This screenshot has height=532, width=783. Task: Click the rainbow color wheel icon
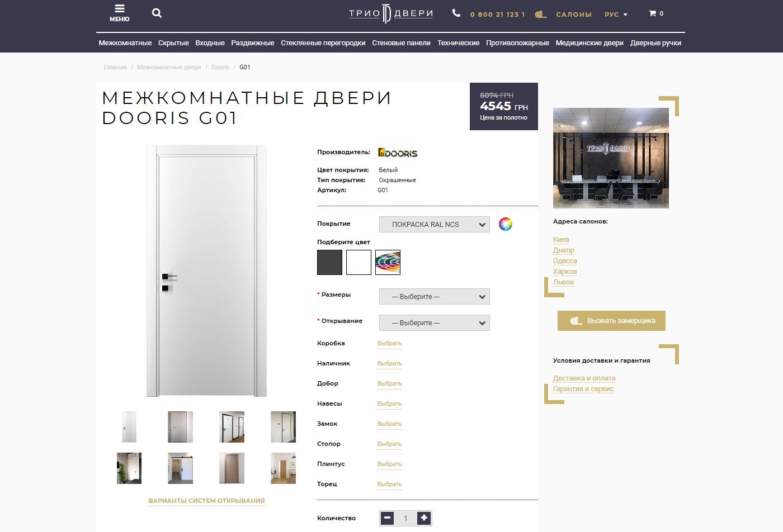click(506, 224)
